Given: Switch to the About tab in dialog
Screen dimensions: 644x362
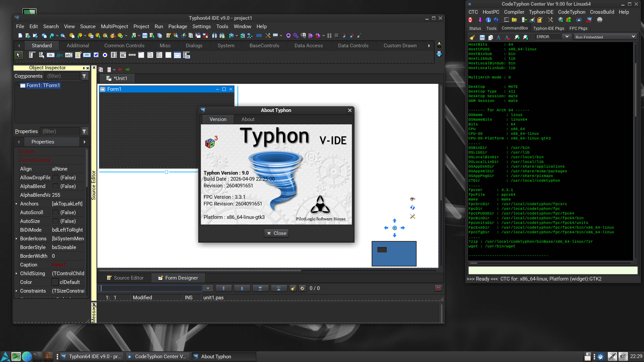Looking at the screenshot, I should pos(248,119).
